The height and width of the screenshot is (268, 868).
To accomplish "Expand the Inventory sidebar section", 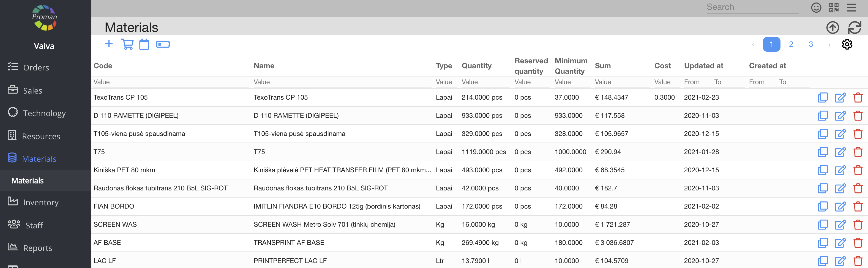I will (x=40, y=202).
